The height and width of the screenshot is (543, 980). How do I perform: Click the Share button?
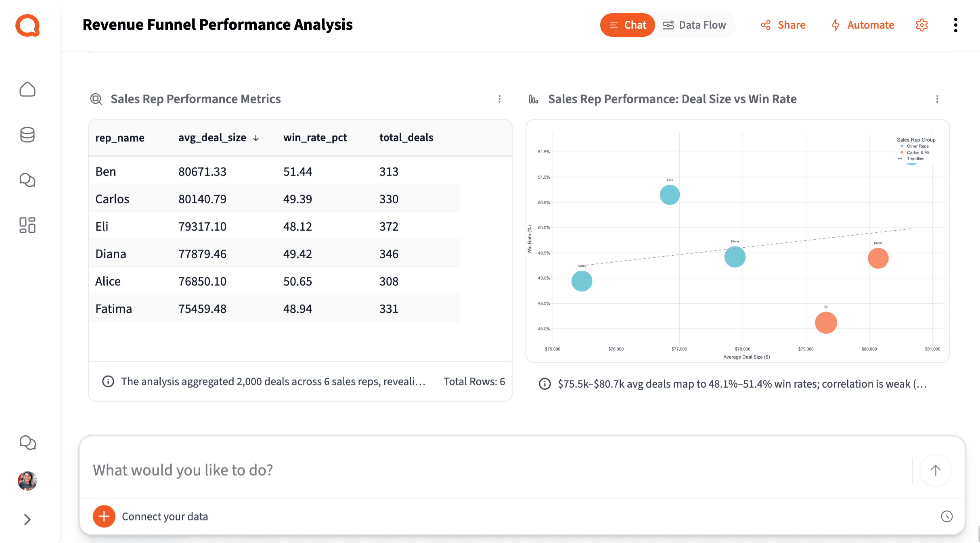coord(782,25)
